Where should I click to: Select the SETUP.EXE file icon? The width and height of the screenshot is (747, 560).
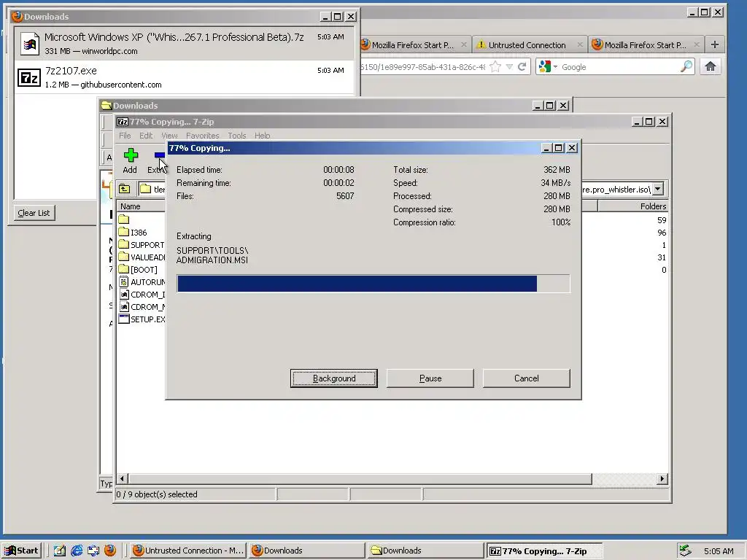click(x=124, y=319)
